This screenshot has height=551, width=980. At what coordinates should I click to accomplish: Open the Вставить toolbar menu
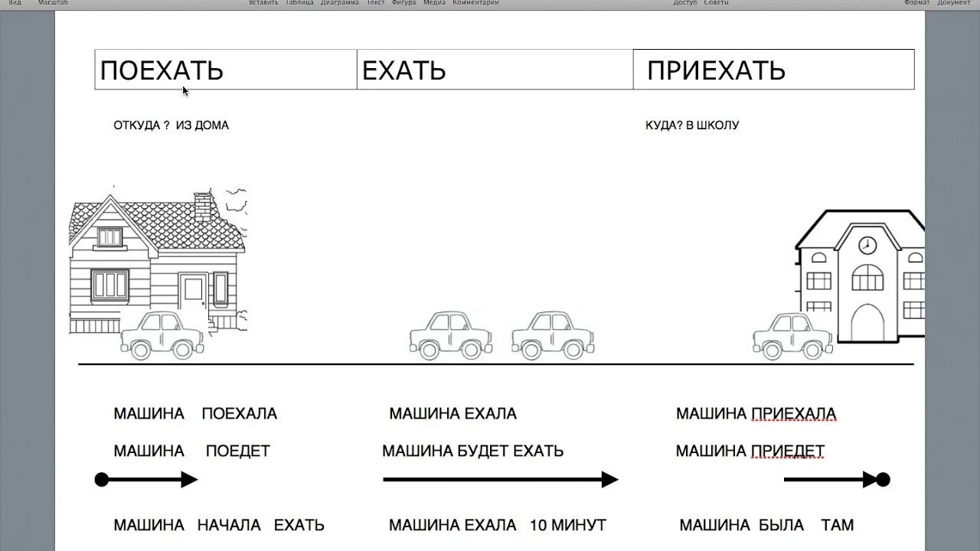click(265, 2)
